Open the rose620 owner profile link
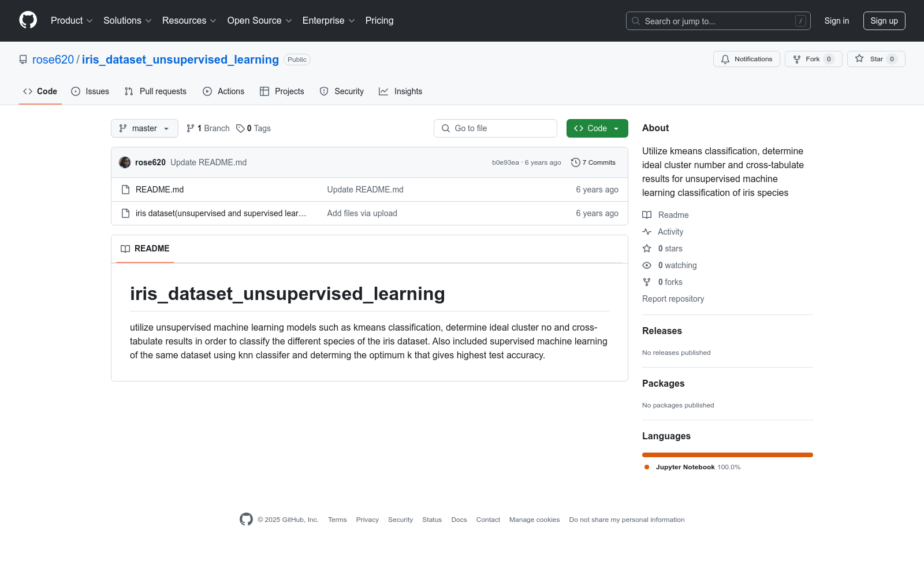The width and height of the screenshot is (924, 578). [53, 60]
